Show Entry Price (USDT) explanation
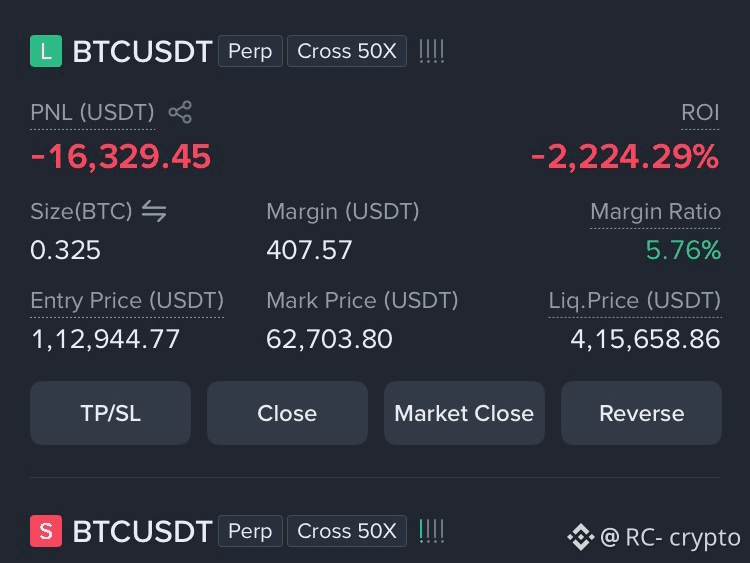 127,301
